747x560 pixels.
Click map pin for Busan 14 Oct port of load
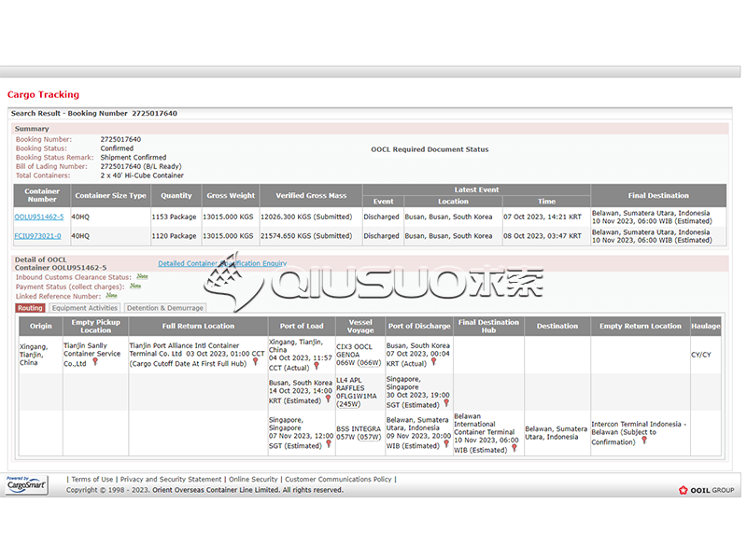pyautogui.click(x=328, y=399)
